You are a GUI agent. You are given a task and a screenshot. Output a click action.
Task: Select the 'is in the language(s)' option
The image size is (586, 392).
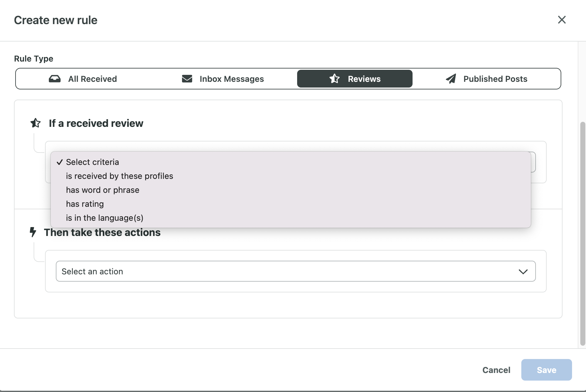click(x=105, y=218)
